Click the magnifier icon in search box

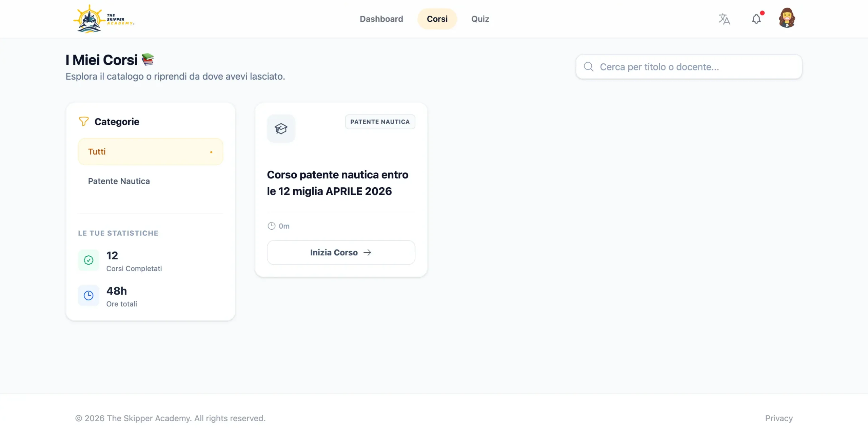[x=589, y=67]
